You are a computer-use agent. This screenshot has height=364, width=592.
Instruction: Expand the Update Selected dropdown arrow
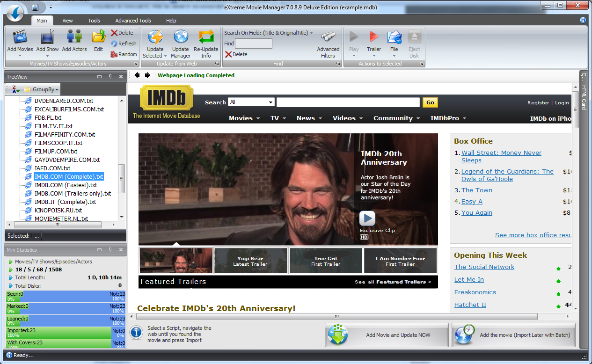click(x=165, y=56)
